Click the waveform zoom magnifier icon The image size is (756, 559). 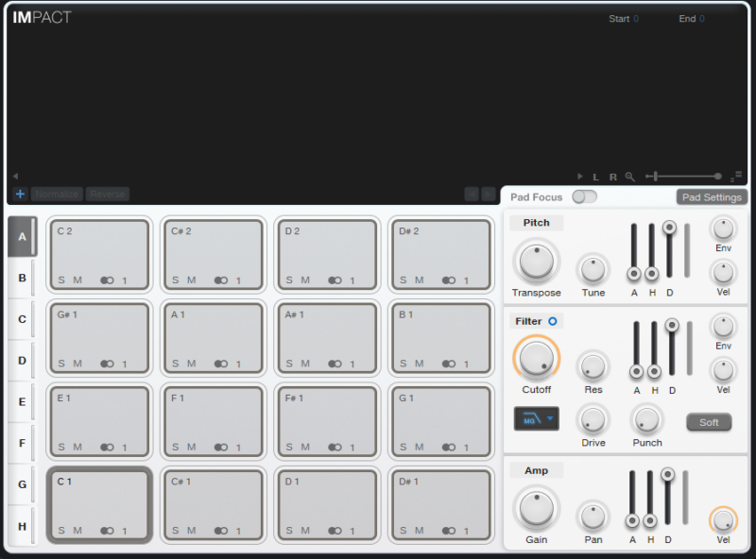point(630,177)
